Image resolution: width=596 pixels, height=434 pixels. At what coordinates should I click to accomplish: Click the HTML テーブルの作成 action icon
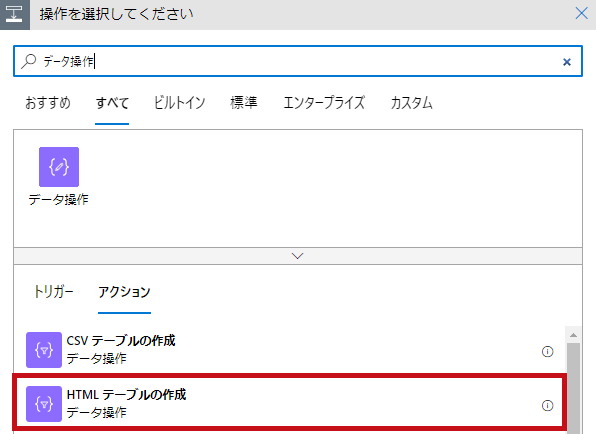pos(44,404)
